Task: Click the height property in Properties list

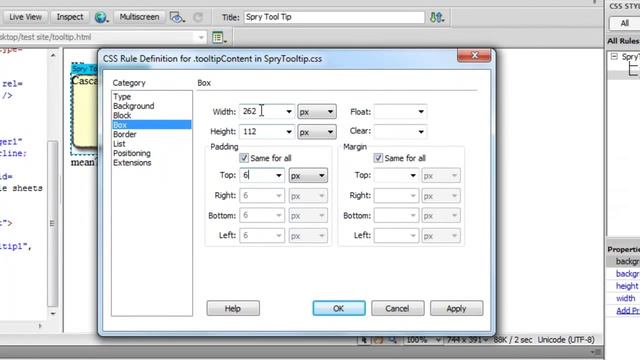Action: (x=627, y=286)
